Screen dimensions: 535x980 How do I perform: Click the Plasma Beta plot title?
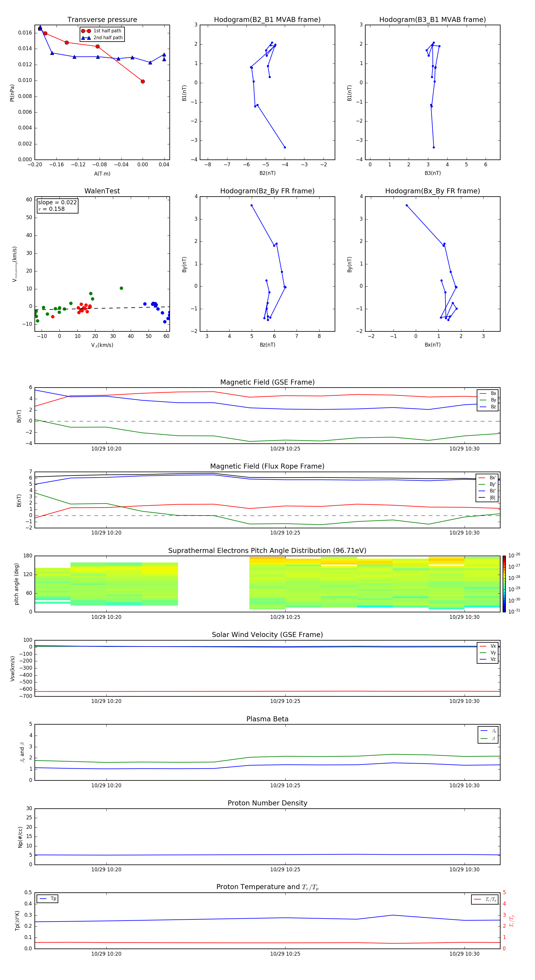pyautogui.click(x=267, y=719)
